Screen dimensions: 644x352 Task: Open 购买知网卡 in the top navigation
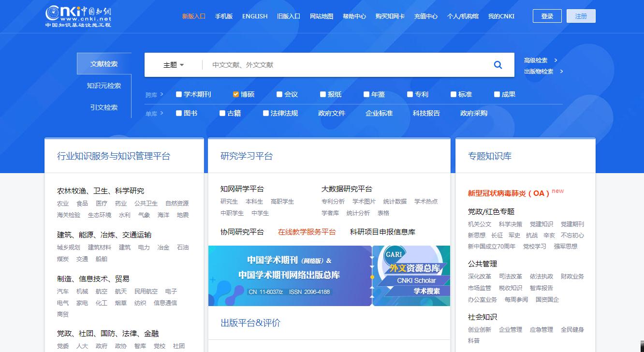[390, 16]
